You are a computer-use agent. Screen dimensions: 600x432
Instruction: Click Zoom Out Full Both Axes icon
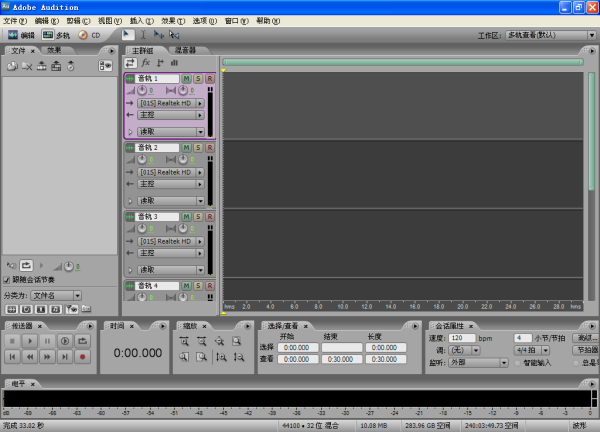[x=219, y=341]
